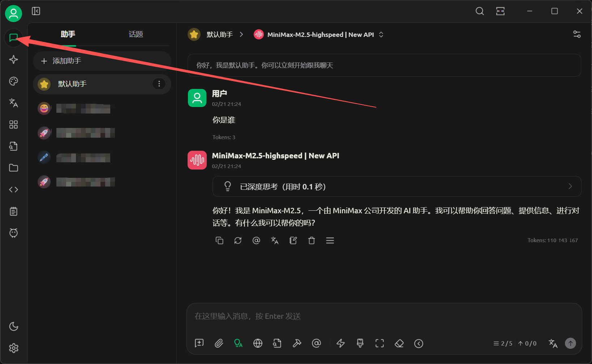This screenshot has height=364, width=592.
Task: Click the brush icon in input toolbar
Action: pos(360,343)
